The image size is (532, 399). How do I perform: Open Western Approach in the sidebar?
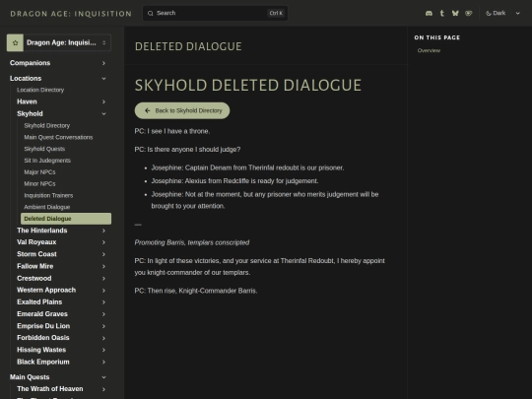click(46, 290)
